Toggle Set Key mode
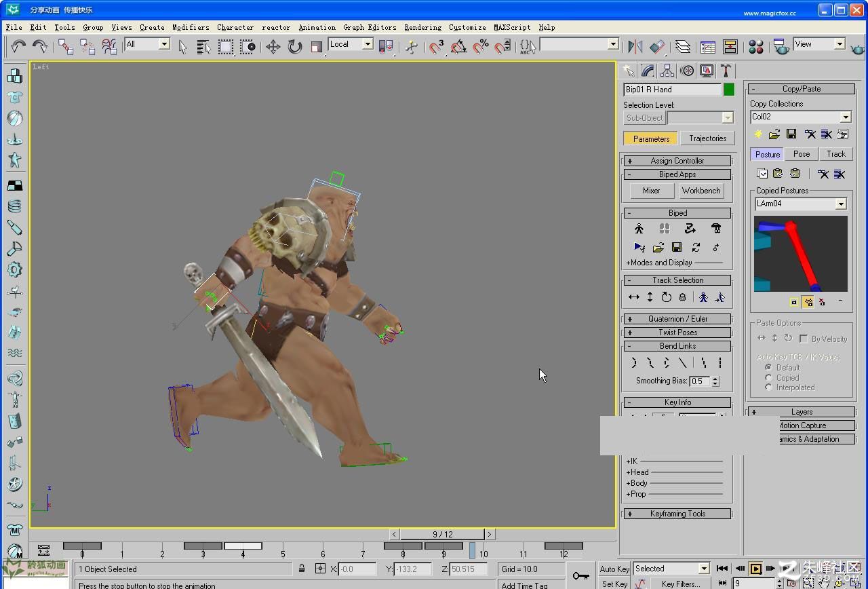This screenshot has width=868, height=589. [614, 584]
